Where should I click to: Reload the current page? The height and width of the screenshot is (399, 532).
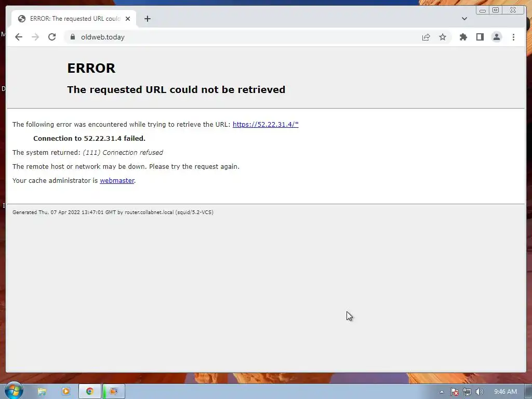pyautogui.click(x=52, y=37)
